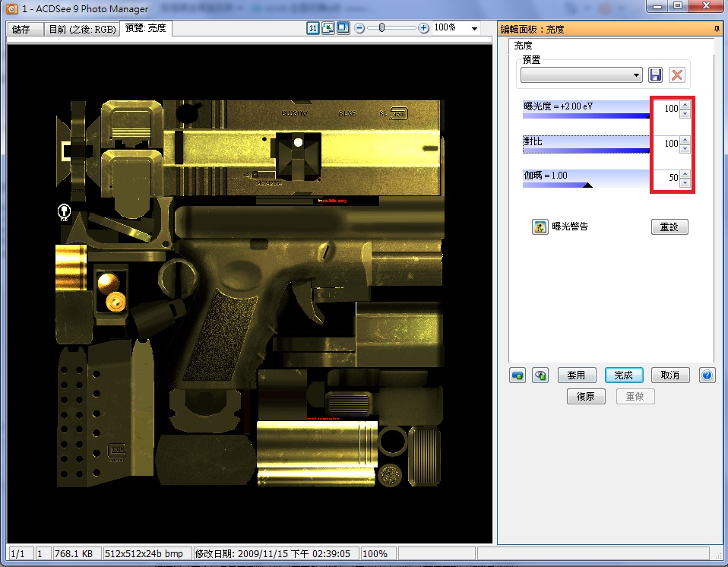Click the 復原 undo button
The image size is (728, 567).
click(x=585, y=396)
